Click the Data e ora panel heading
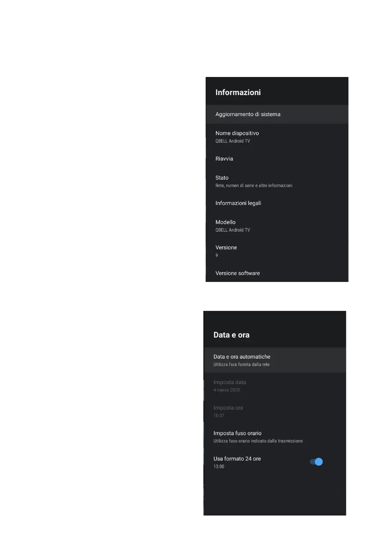The height and width of the screenshot is (554, 392). [231, 335]
